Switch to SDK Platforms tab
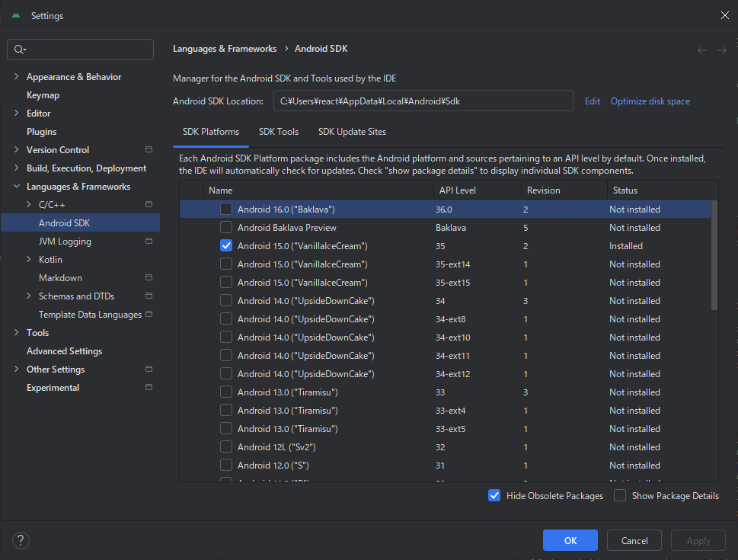The height and width of the screenshot is (560, 738). pos(211,132)
